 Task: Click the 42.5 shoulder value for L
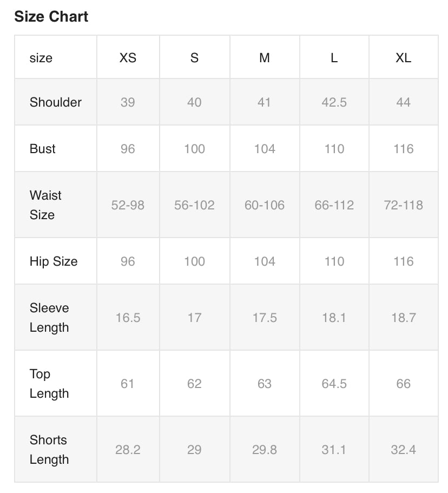tap(334, 102)
